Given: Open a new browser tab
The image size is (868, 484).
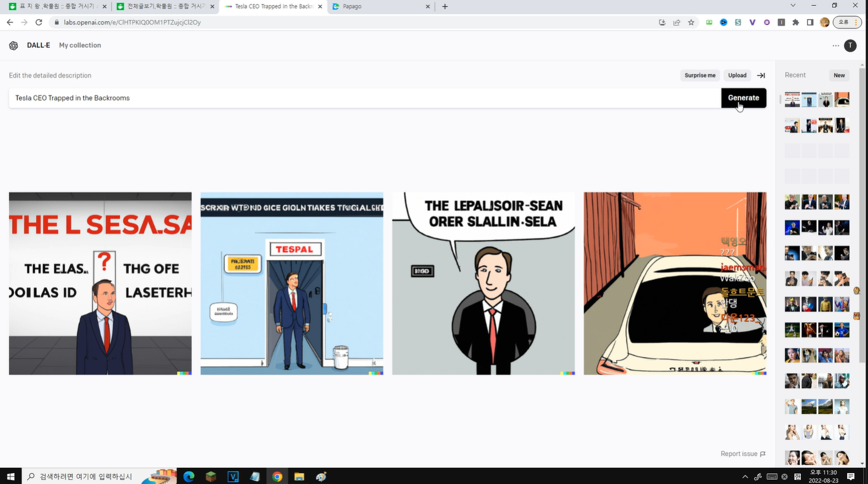Looking at the screenshot, I should [x=445, y=6].
